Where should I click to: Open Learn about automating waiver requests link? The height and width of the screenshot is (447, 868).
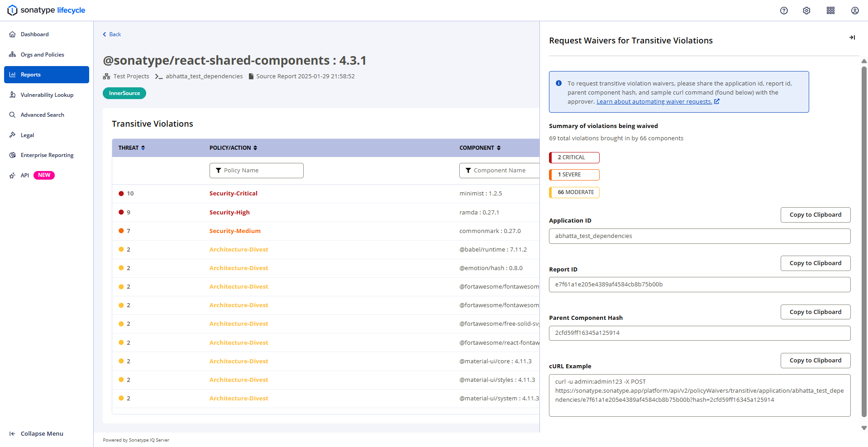(658, 102)
